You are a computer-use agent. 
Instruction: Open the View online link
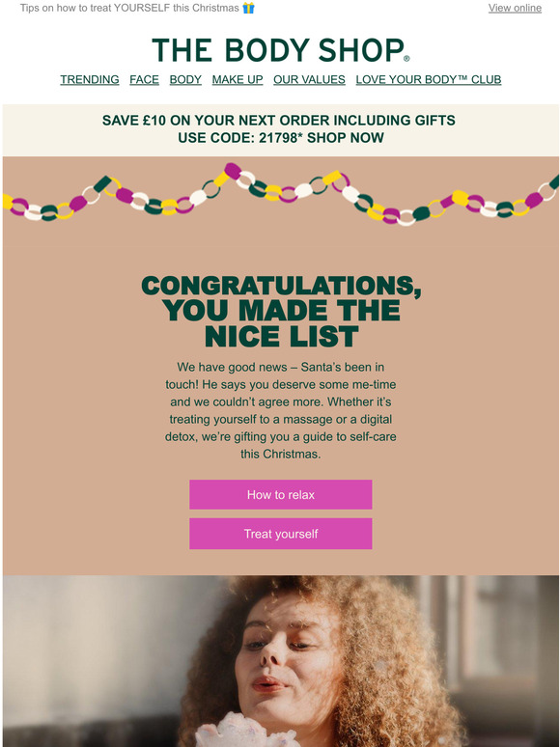[515, 8]
